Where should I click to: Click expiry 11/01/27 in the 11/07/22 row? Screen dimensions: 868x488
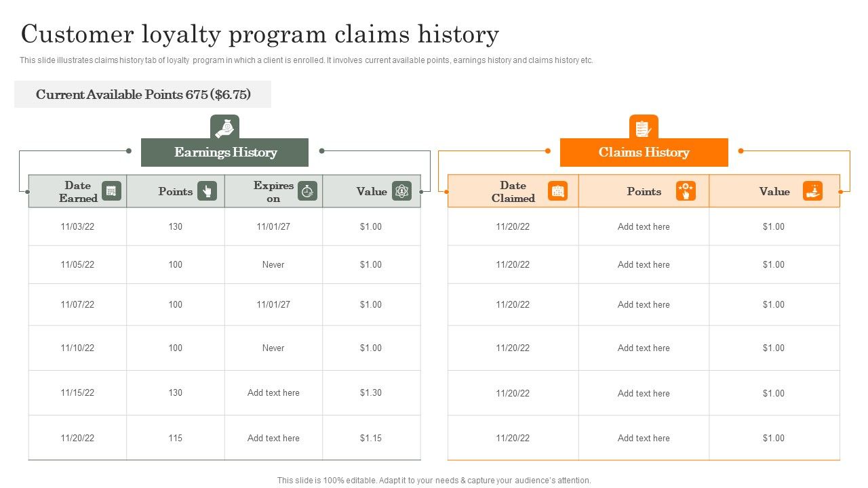(273, 304)
